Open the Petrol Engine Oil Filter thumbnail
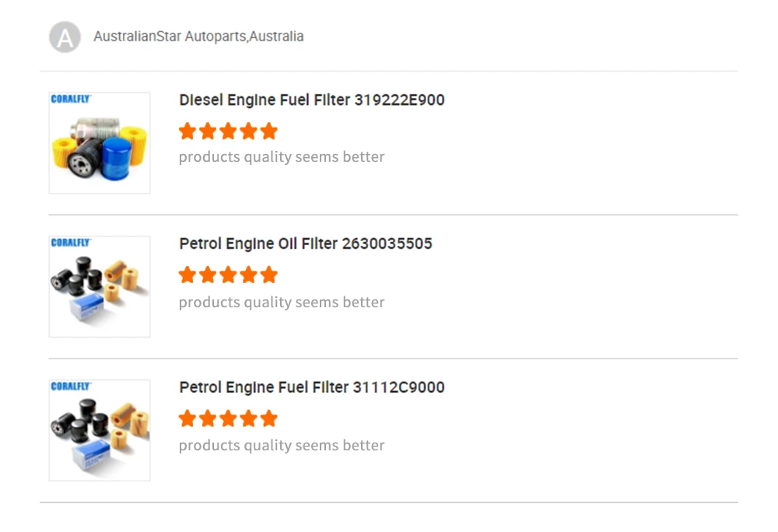Viewport: 778px width, 532px height. pos(100,286)
